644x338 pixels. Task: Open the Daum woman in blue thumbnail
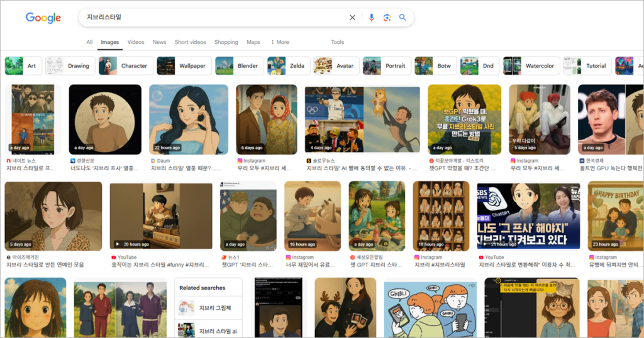tap(189, 119)
